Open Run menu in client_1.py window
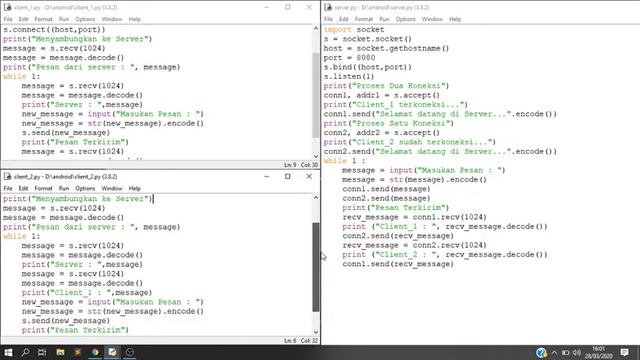This screenshot has width=640, height=360. click(64, 19)
